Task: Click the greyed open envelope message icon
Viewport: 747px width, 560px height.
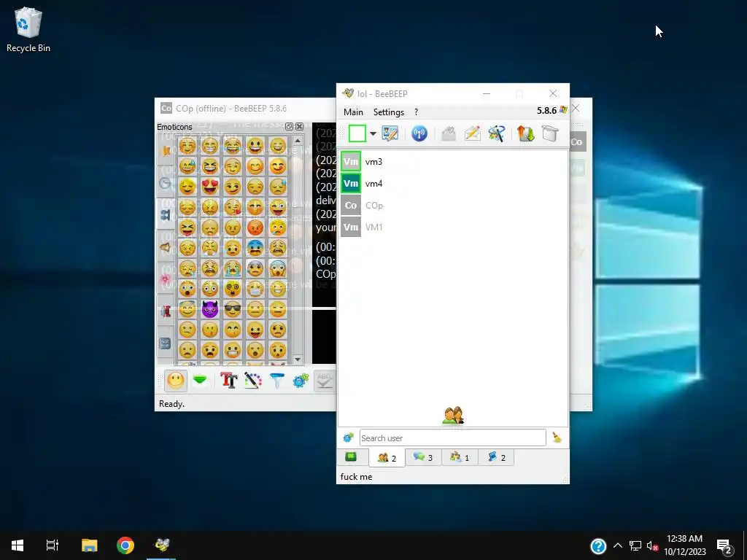Action: click(x=449, y=133)
